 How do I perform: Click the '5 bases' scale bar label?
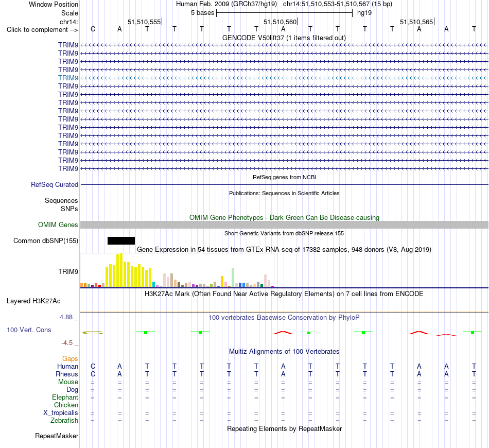[203, 13]
